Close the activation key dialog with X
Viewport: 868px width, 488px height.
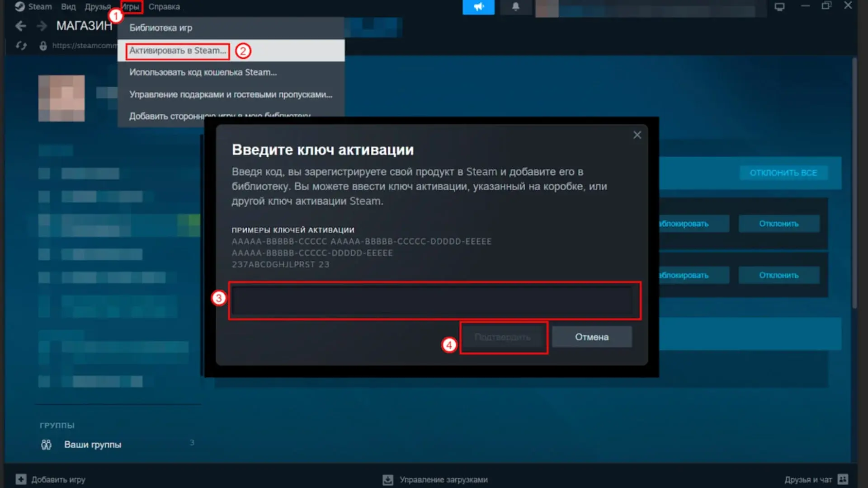click(x=637, y=135)
